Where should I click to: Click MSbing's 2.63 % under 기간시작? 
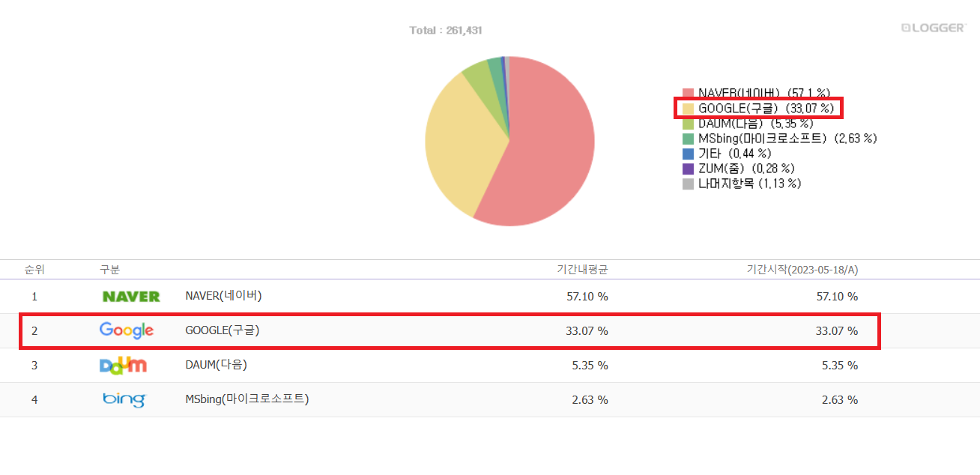point(840,400)
